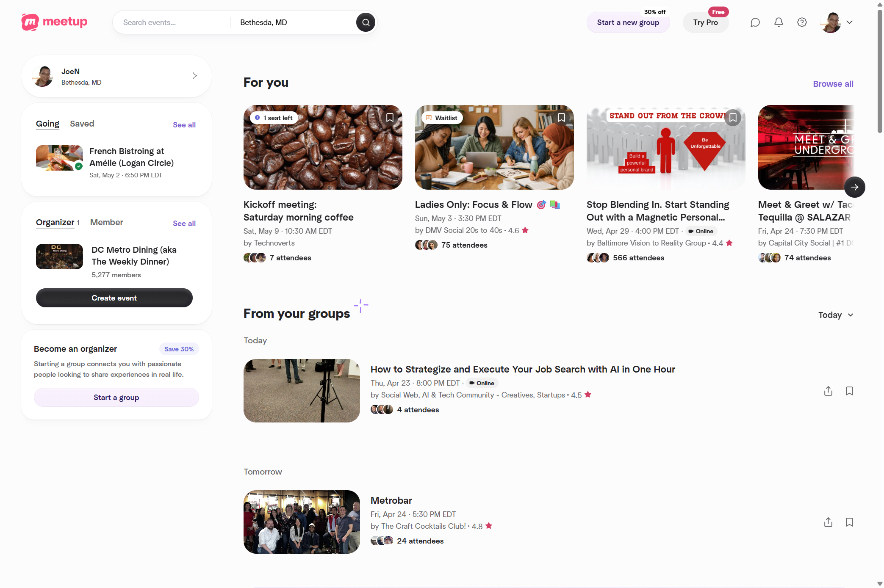This screenshot has width=884, height=588.
Task: Click See all next to Organizer
Action: coord(184,224)
